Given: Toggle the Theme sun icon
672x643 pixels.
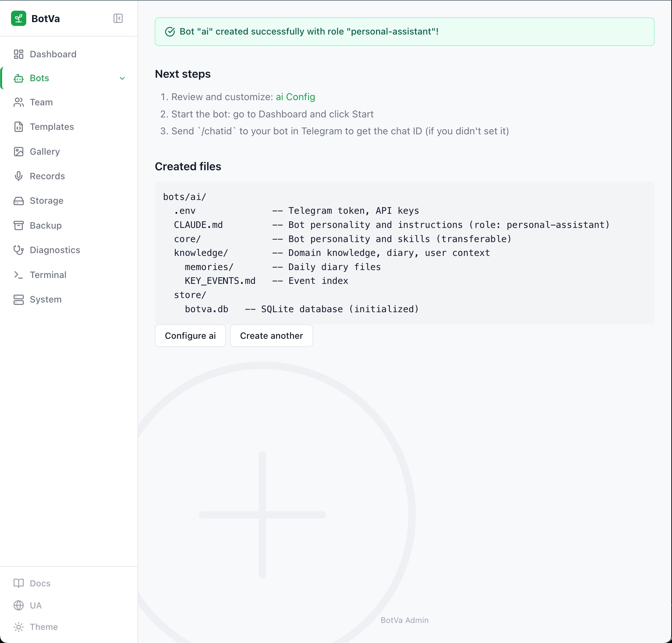Looking at the screenshot, I should (x=19, y=627).
